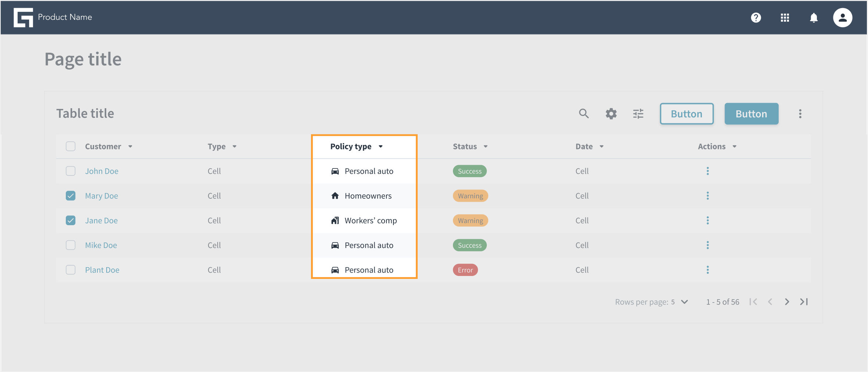Sort by the Policy type column arrow
The width and height of the screenshot is (868, 372).
tap(381, 146)
